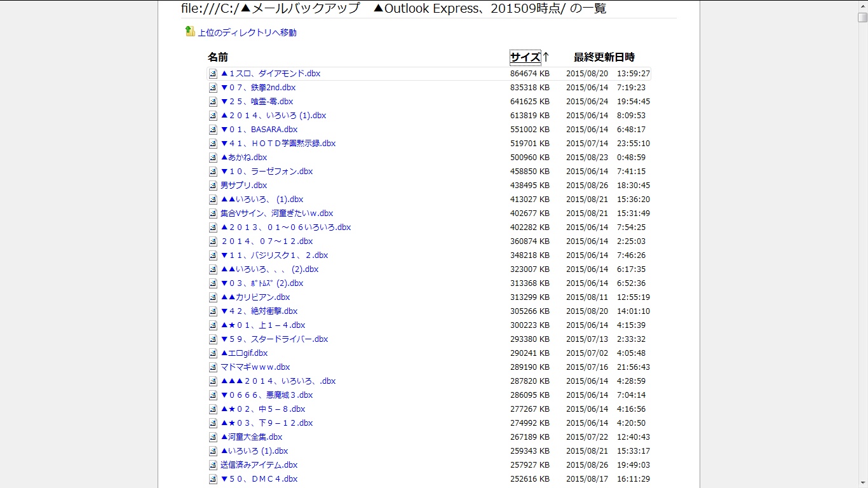
Task: Select size value 641625 KB
Action: (x=530, y=102)
